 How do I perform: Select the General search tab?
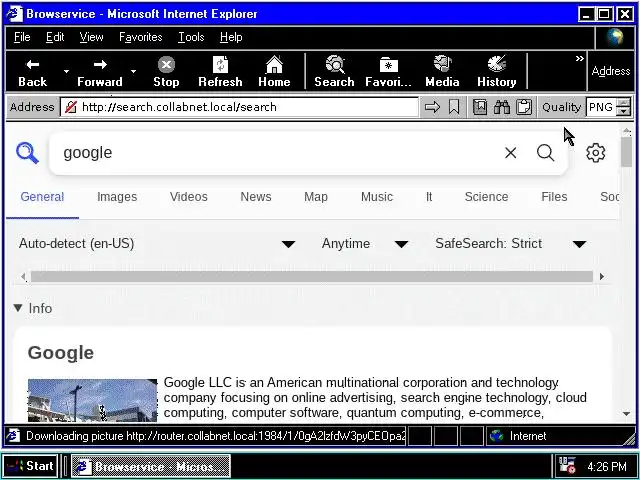coord(42,197)
